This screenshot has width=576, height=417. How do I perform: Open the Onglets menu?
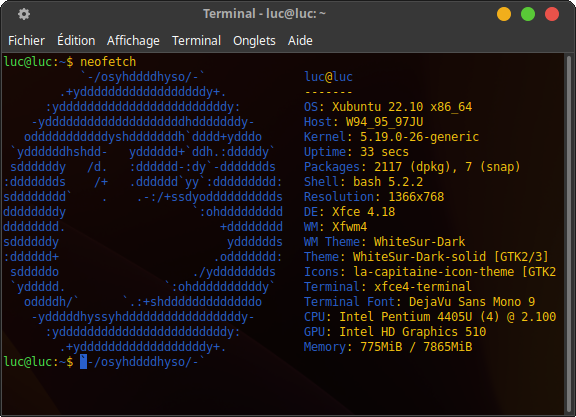coord(254,40)
